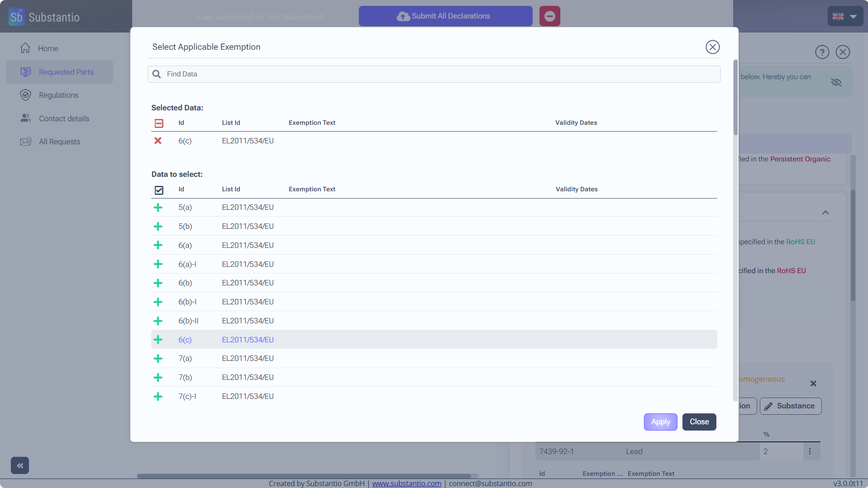868x488 pixels.
Task: Add exemption 6(b)-II with plus icon
Action: [x=158, y=321]
